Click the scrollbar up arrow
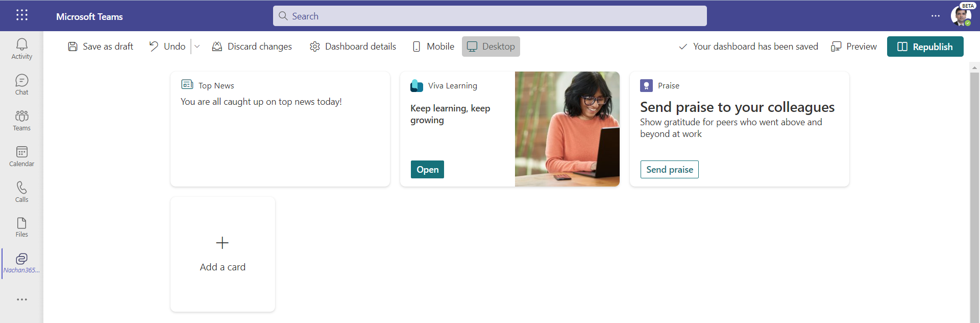Viewport: 980px width, 323px height. coord(974,67)
